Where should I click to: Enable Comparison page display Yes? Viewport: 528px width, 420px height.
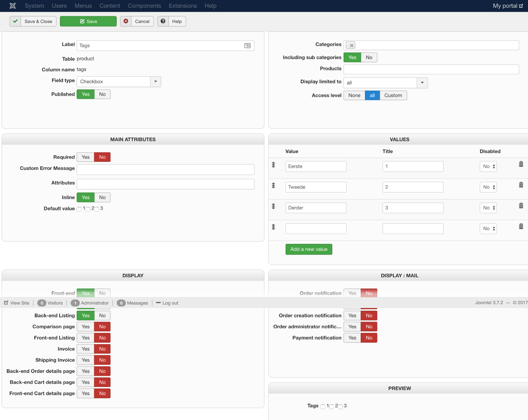(86, 327)
